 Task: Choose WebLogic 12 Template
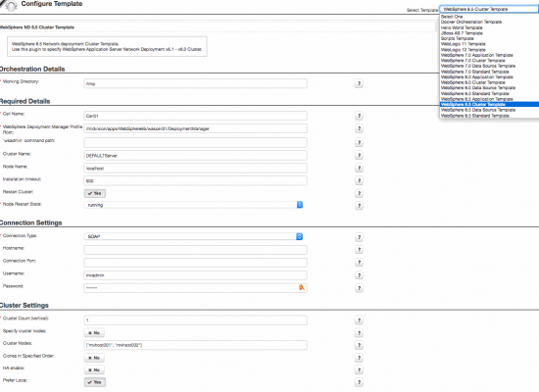click(x=489, y=50)
